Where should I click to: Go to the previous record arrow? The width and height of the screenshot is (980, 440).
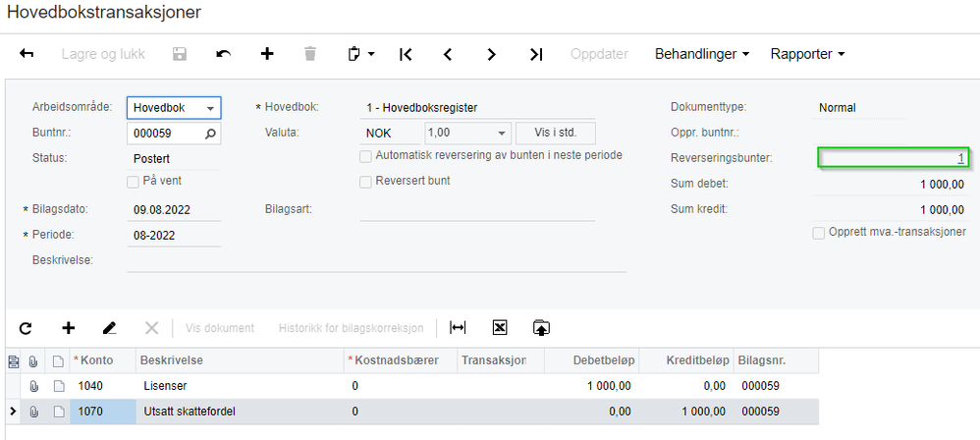pyautogui.click(x=448, y=54)
